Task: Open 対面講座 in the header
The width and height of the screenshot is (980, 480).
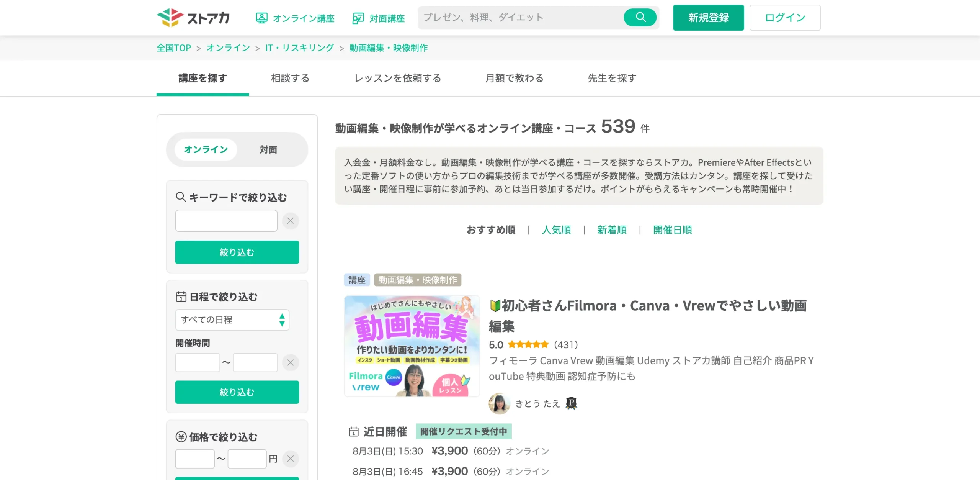Action: [x=378, y=18]
